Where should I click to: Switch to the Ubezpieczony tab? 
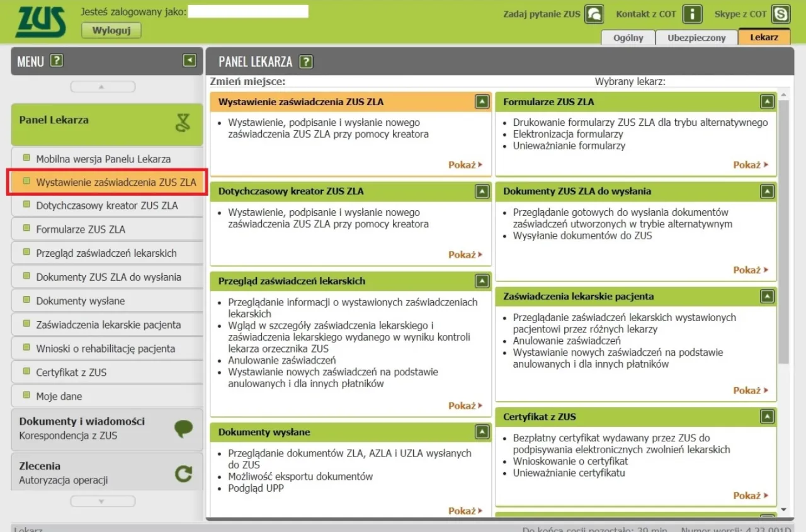pyautogui.click(x=696, y=37)
